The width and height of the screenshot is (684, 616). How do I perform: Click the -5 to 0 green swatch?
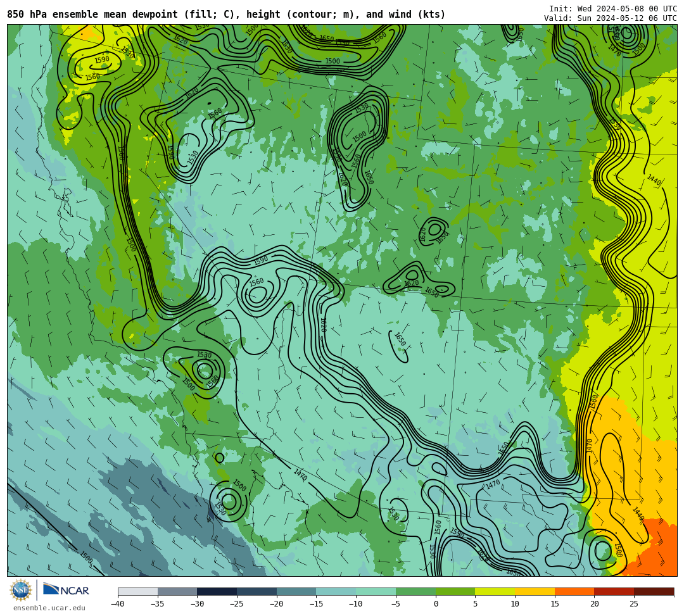tap(415, 591)
